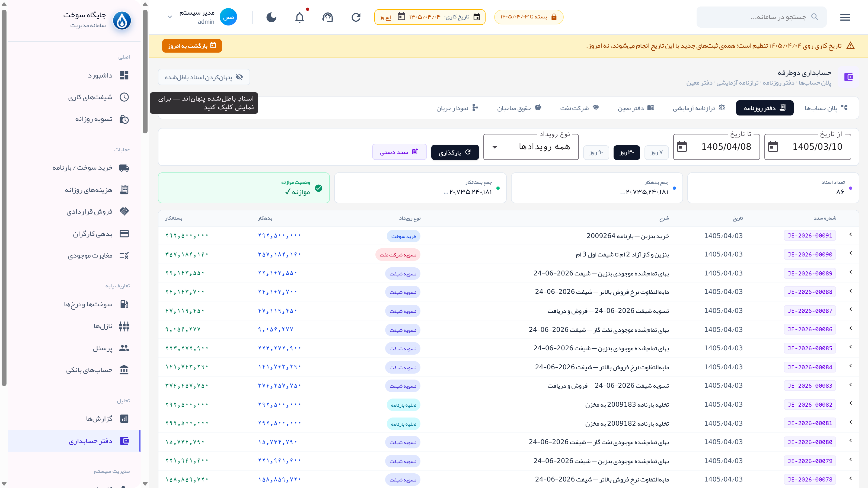Click document number JE-2026-00086
The image size is (868, 488).
[x=810, y=329]
